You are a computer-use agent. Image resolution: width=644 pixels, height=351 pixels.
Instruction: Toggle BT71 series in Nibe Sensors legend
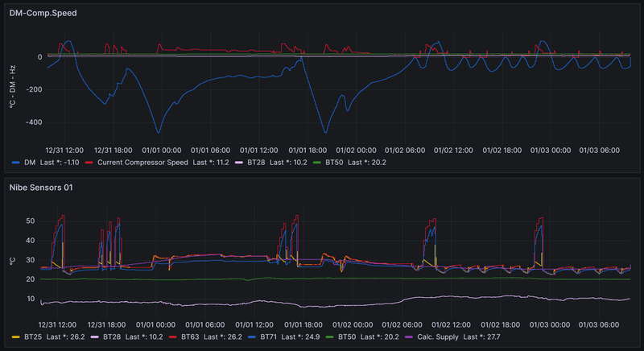(x=269, y=337)
